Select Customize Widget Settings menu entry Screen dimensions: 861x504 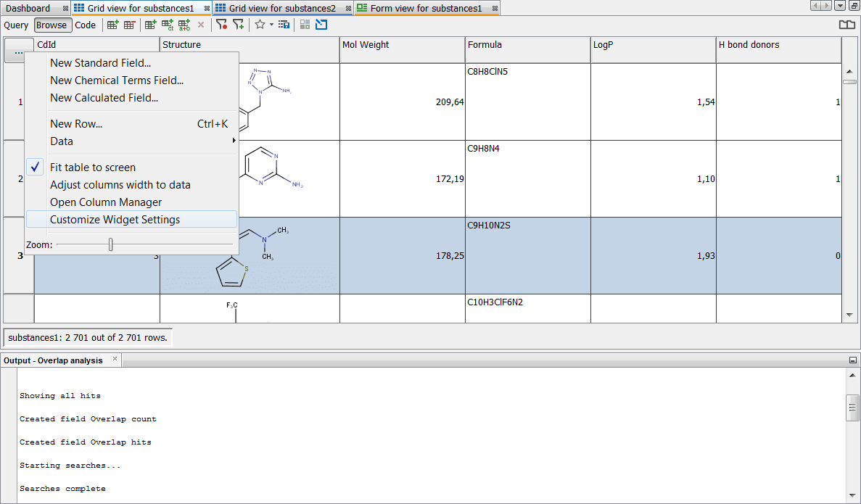(x=115, y=220)
